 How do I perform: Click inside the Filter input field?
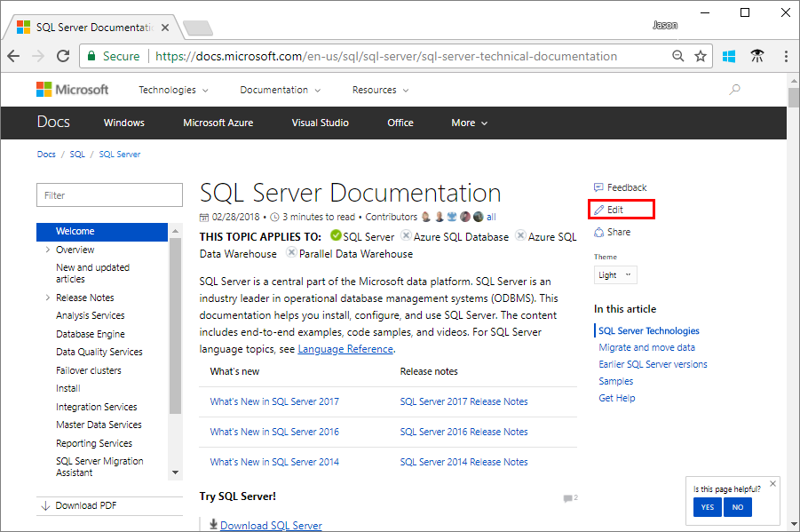(109, 195)
